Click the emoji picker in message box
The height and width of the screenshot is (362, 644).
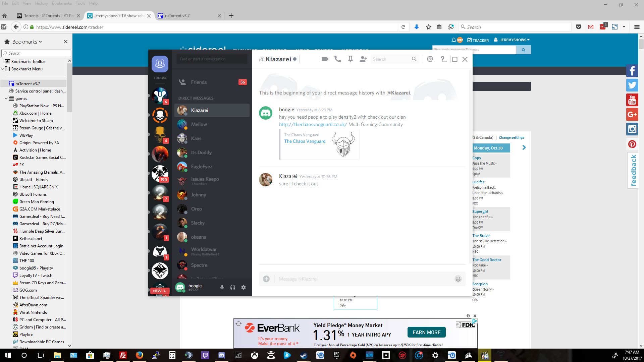point(458,279)
